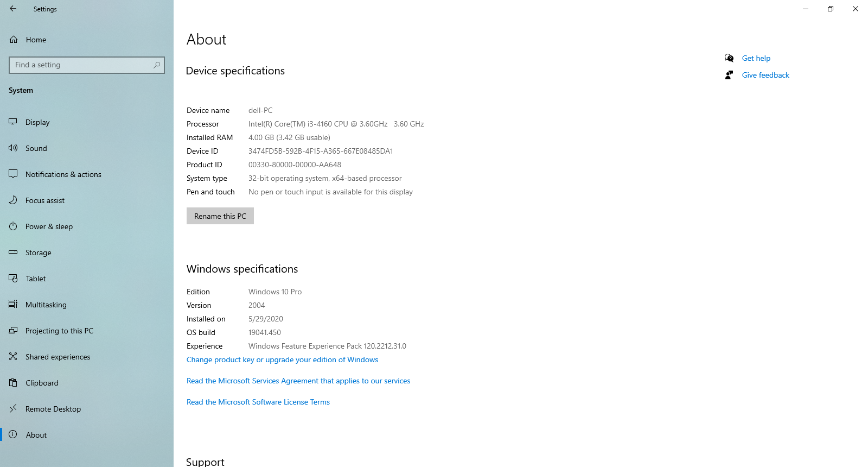Image resolution: width=868 pixels, height=467 pixels.
Task: Click the Find a setting search box
Action: 87,65
